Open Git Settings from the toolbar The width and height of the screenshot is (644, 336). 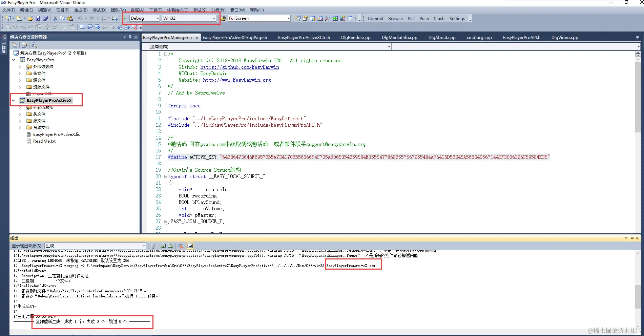(457, 19)
